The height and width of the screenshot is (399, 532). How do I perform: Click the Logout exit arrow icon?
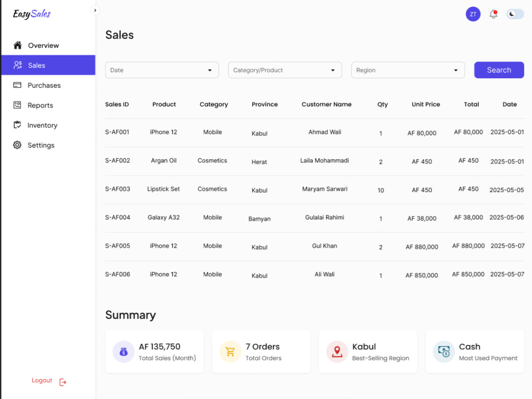click(63, 382)
